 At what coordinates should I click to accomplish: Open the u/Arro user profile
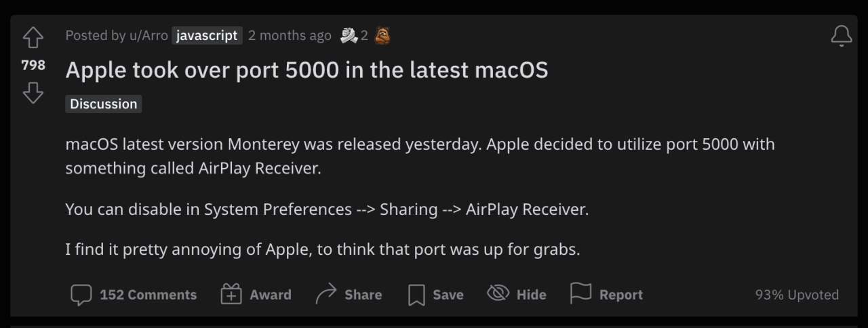(149, 35)
